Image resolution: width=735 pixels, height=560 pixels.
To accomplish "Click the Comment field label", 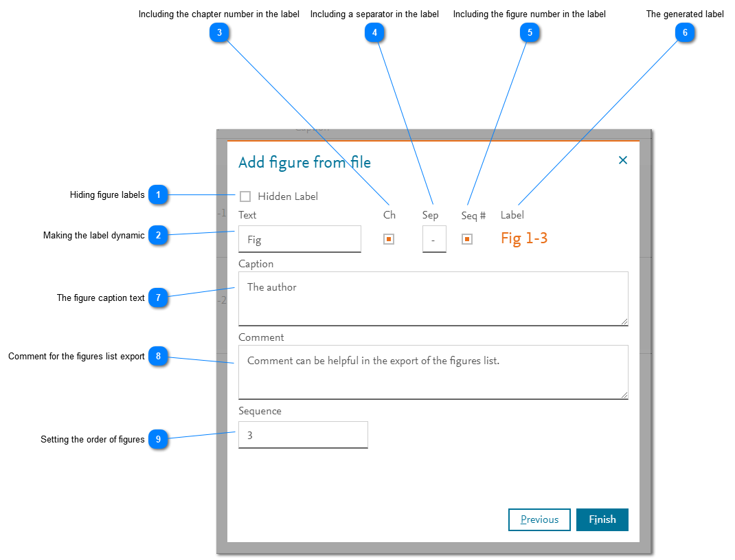I will tap(261, 337).
